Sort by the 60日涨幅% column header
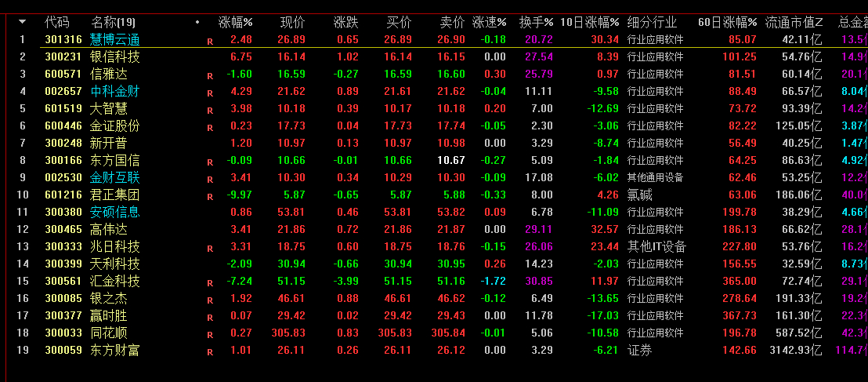This screenshot has width=868, height=382. point(728,22)
